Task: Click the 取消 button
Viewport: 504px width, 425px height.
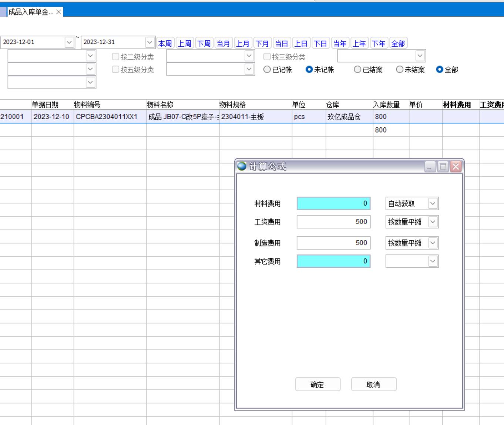Action: coord(373,385)
